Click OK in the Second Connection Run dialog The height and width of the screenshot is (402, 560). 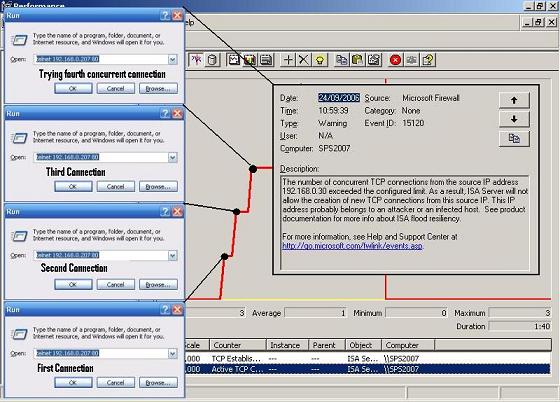tap(73, 285)
